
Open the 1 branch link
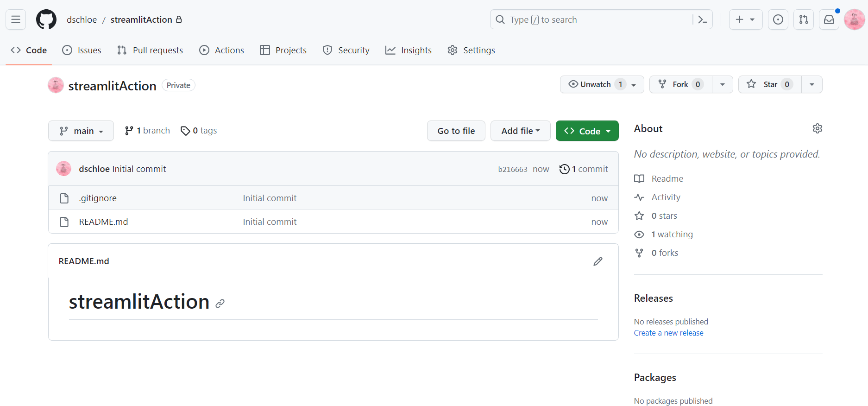click(147, 131)
